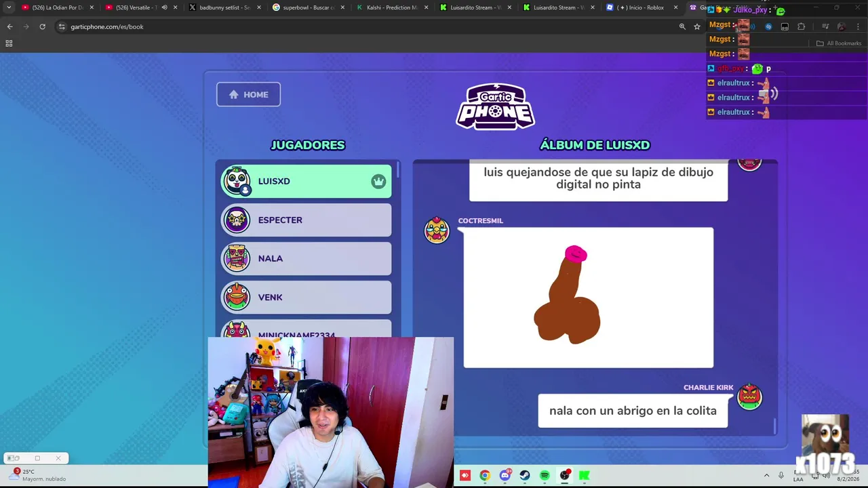Click the album panel scrollbar

point(774,426)
